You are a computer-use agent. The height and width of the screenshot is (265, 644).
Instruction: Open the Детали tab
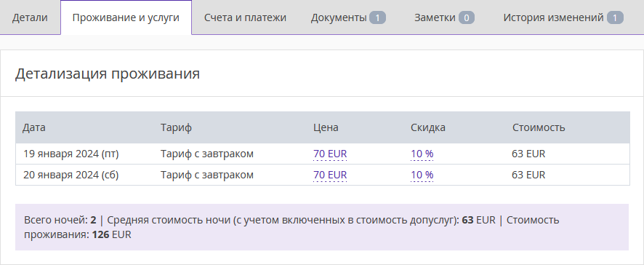(30, 17)
